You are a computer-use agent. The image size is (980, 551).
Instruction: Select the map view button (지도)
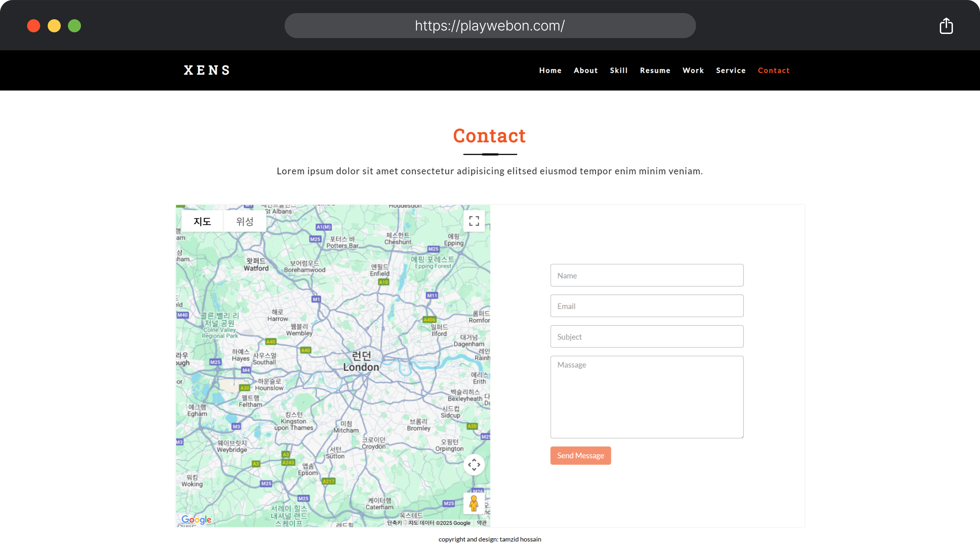coord(202,221)
